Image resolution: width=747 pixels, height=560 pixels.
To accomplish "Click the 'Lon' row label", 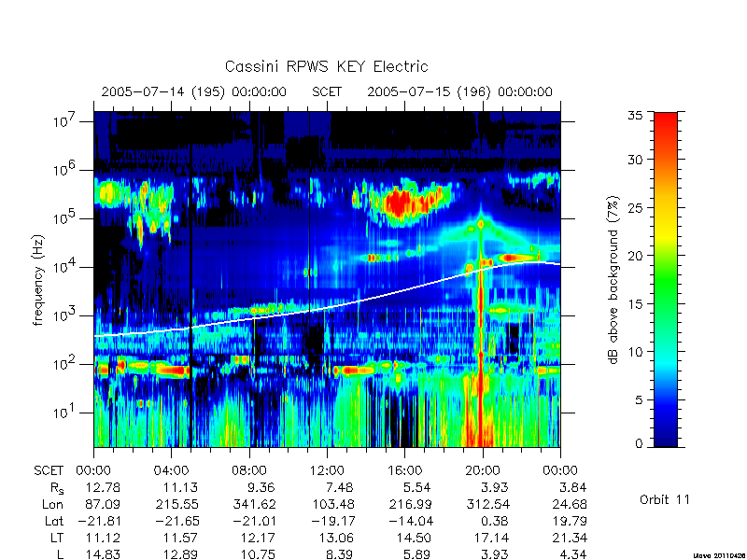I will click(x=52, y=504).
